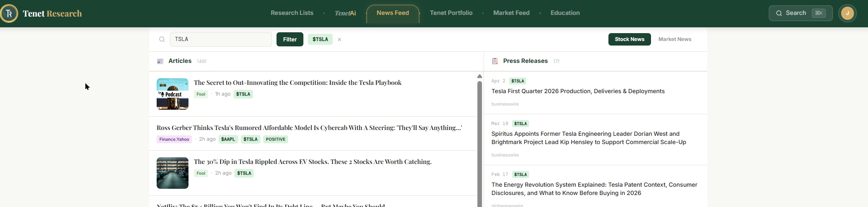The height and width of the screenshot is (207, 868).
Task: Click the 'Mar 19' date label
Action: coord(500,124)
